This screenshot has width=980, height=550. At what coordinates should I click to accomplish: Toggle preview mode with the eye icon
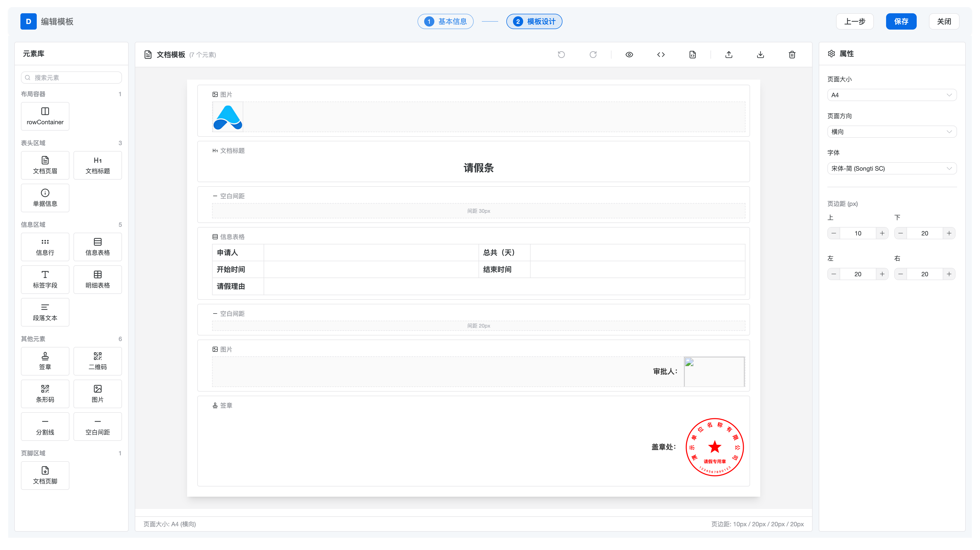click(629, 54)
